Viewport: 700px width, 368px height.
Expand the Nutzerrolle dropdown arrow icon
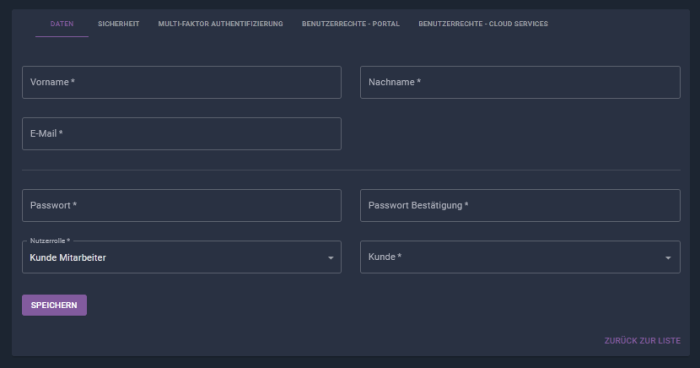tap(331, 258)
